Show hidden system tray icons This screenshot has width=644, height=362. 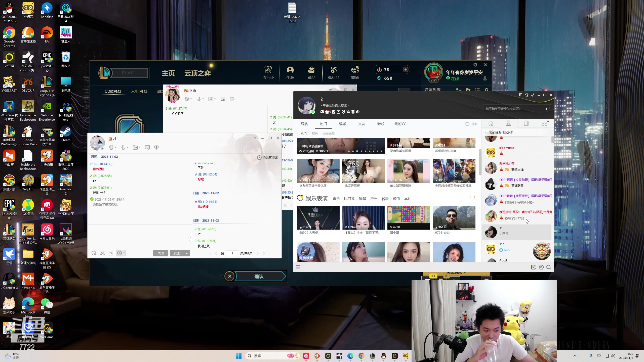pyautogui.click(x=575, y=356)
